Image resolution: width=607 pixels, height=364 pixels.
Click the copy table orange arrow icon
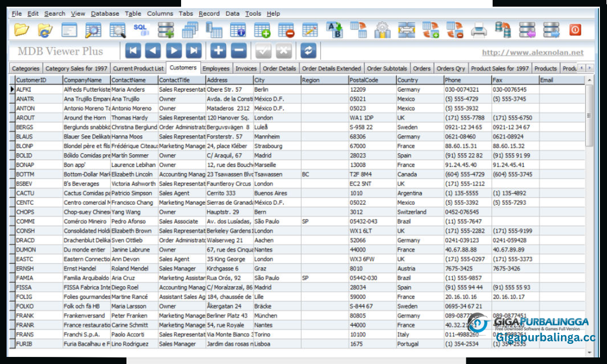[x=359, y=30]
